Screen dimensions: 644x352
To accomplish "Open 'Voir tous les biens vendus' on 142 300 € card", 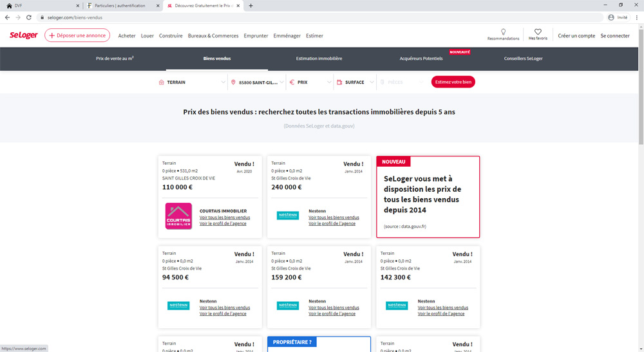I will 443,308.
